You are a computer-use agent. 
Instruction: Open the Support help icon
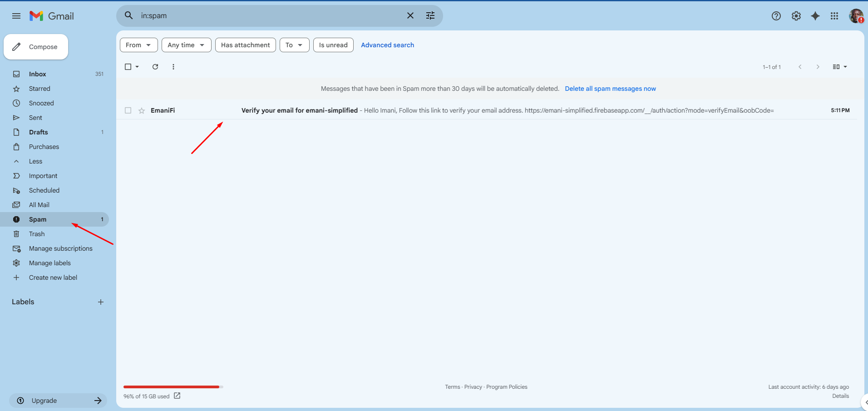776,16
